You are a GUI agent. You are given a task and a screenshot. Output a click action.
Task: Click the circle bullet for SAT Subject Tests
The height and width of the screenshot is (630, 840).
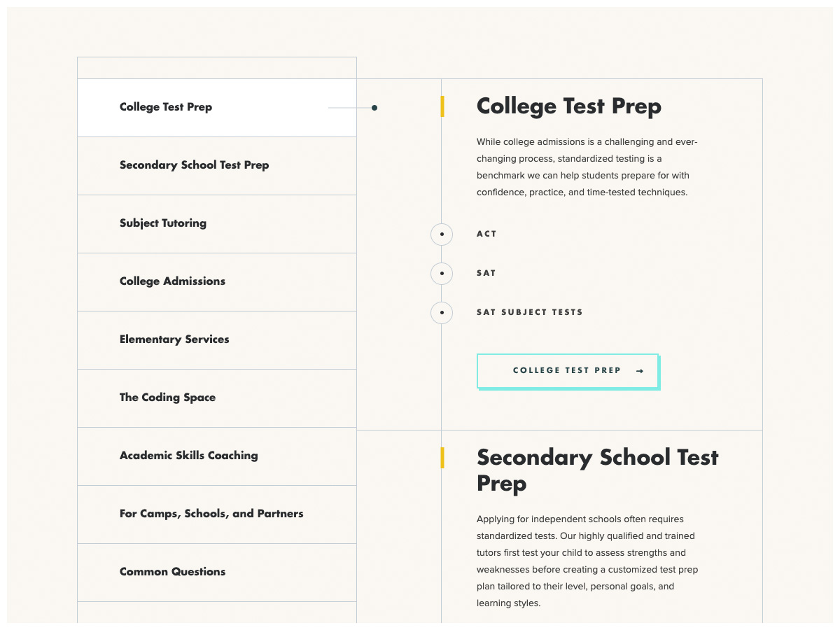tap(442, 312)
